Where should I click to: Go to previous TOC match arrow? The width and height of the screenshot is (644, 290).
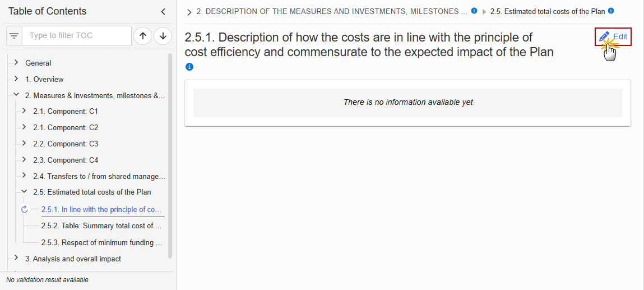click(x=142, y=36)
